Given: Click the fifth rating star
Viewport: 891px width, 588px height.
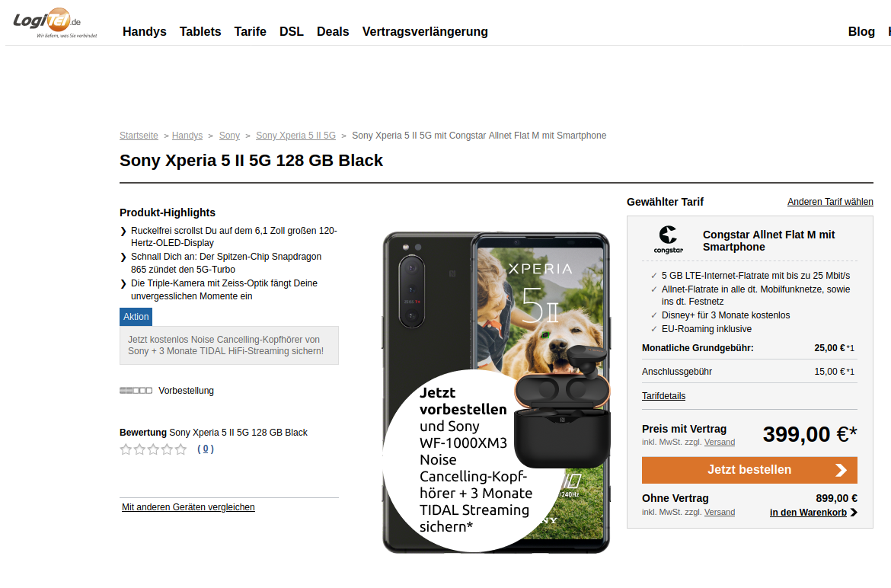Looking at the screenshot, I should coord(180,449).
